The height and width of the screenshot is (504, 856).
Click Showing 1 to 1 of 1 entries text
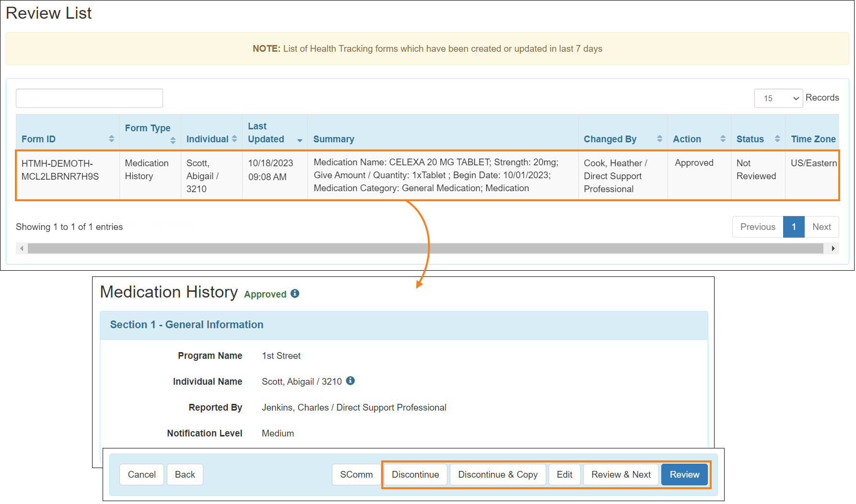69,227
